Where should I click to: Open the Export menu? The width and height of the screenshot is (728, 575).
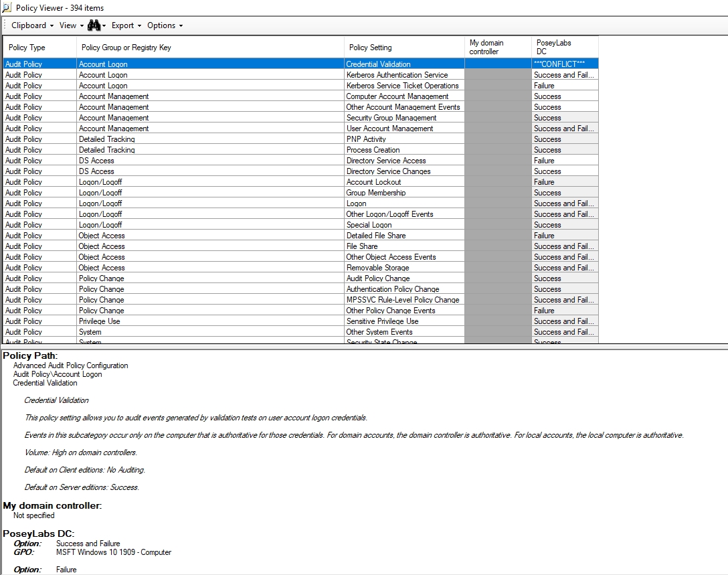(x=124, y=25)
